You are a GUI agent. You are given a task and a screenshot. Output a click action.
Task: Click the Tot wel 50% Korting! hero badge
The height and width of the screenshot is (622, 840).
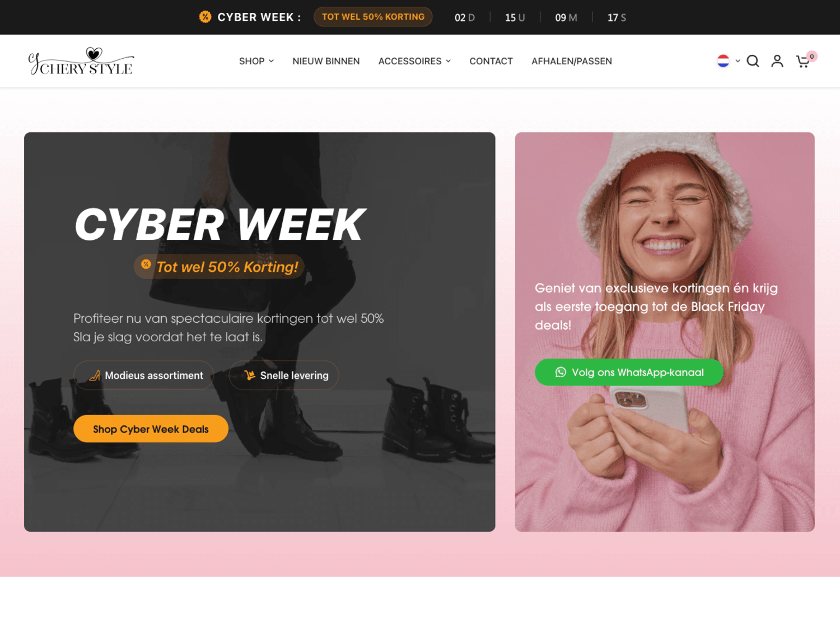tap(219, 267)
